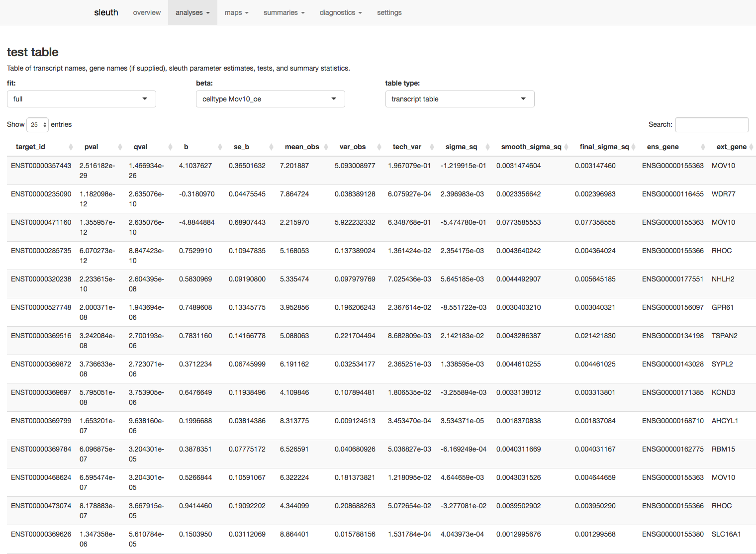Open the beta dropdown celltype Mov10_oe

pos(271,99)
